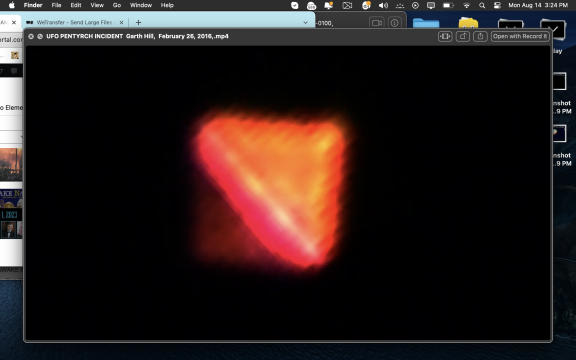The height and width of the screenshot is (360, 576).
Task: Click the Rotate icon in the preview toolbar
Action: coord(462,36)
